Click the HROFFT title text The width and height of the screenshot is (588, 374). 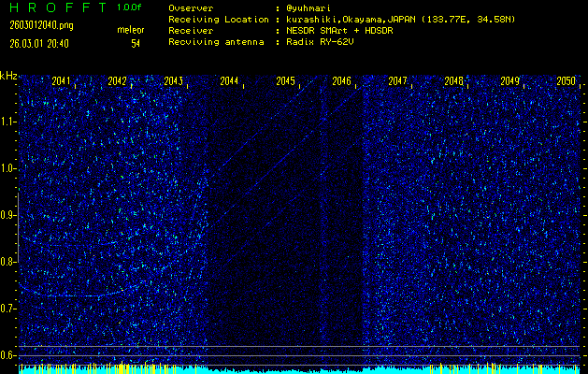coord(59,7)
